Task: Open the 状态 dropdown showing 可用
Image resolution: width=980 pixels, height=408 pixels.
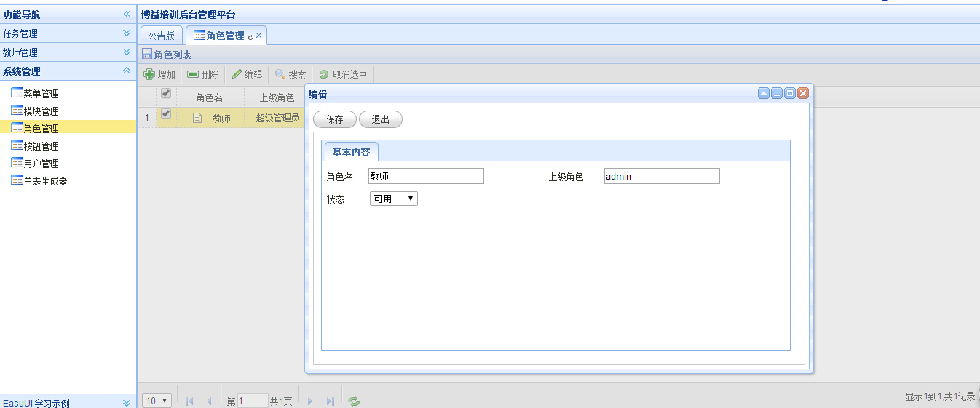Action: [394, 199]
